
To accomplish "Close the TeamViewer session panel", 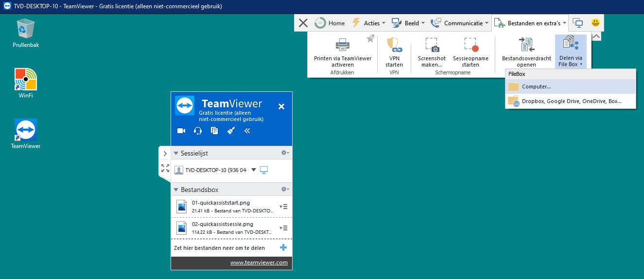I will (281, 106).
